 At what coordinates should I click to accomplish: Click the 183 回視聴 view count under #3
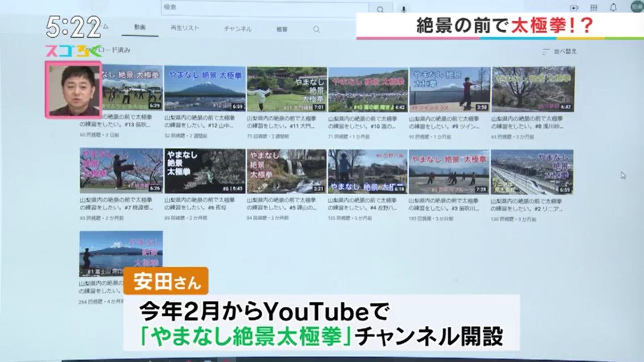431,219
